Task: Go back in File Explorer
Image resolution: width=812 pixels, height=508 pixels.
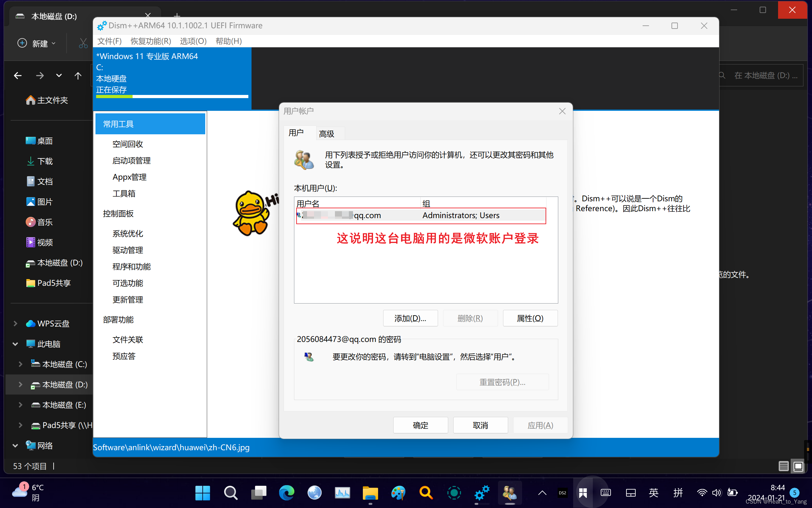Action: 18,76
